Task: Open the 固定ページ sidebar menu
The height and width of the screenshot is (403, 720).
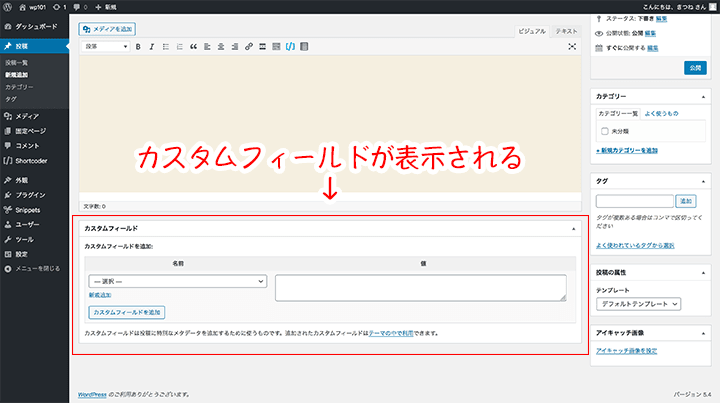Action: click(34, 131)
